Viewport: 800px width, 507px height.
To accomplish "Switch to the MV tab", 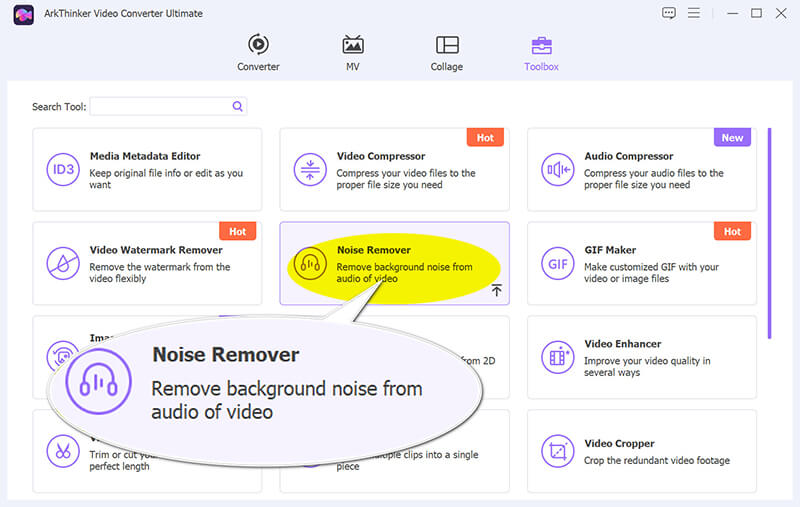I will (x=352, y=54).
